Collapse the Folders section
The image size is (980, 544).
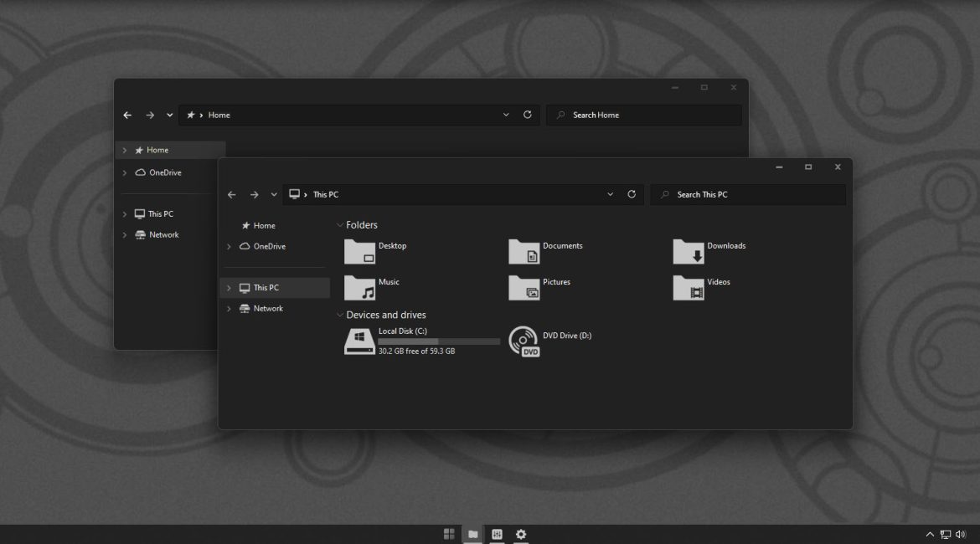pos(340,225)
